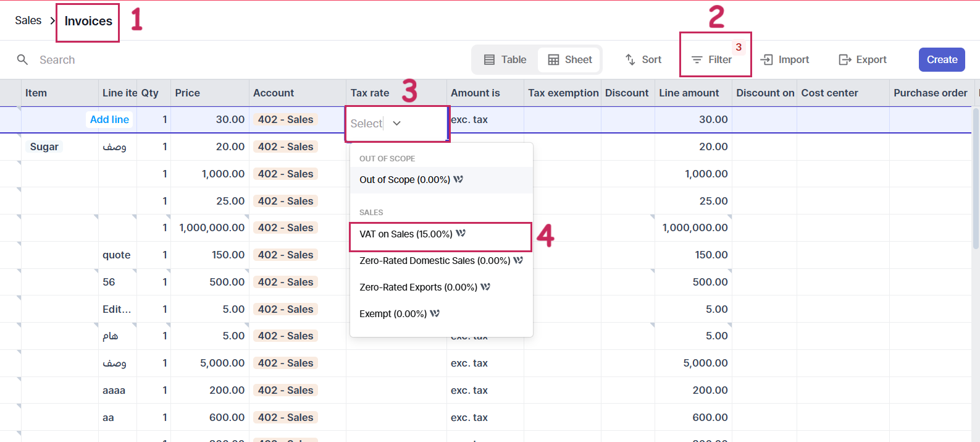Click the Create button
This screenshot has height=442, width=980.
pyautogui.click(x=942, y=59)
